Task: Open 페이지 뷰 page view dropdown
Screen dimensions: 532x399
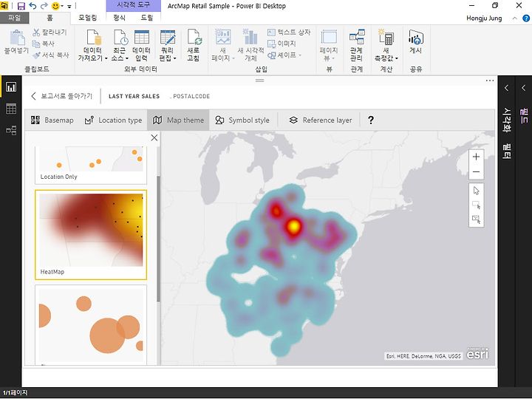Action: coord(329,45)
